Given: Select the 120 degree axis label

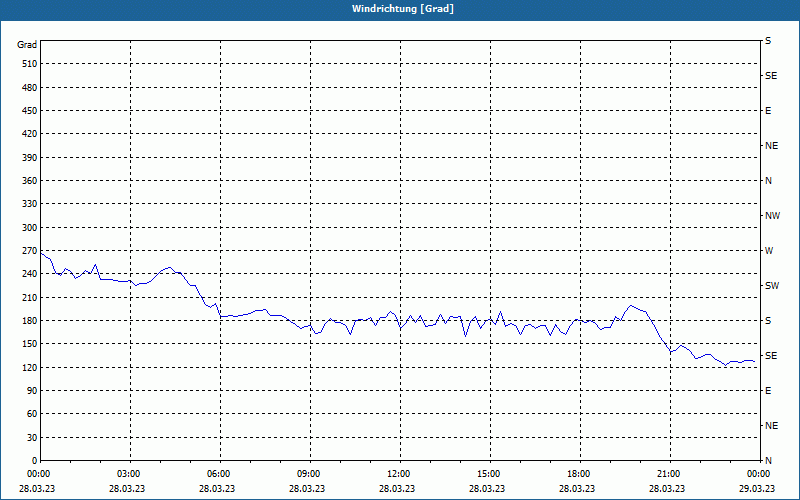Looking at the screenshot, I should pyautogui.click(x=30, y=367).
